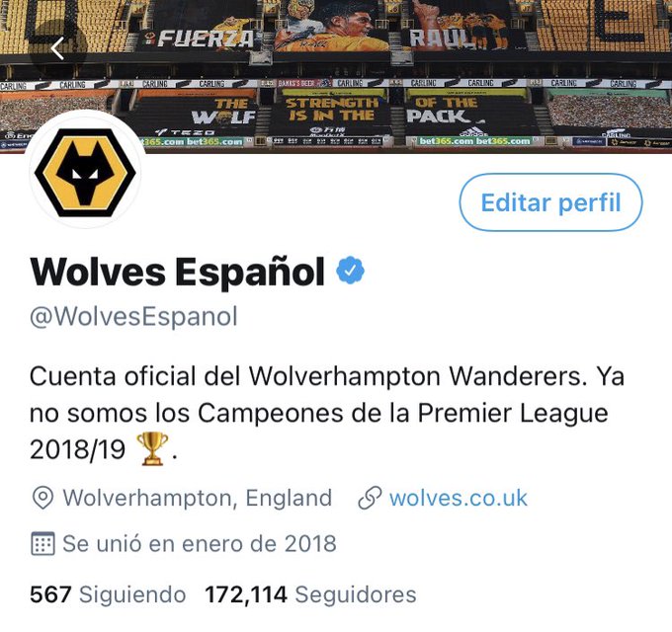Select the Wolves Español display name
This screenshot has height=632, width=672.
(177, 272)
